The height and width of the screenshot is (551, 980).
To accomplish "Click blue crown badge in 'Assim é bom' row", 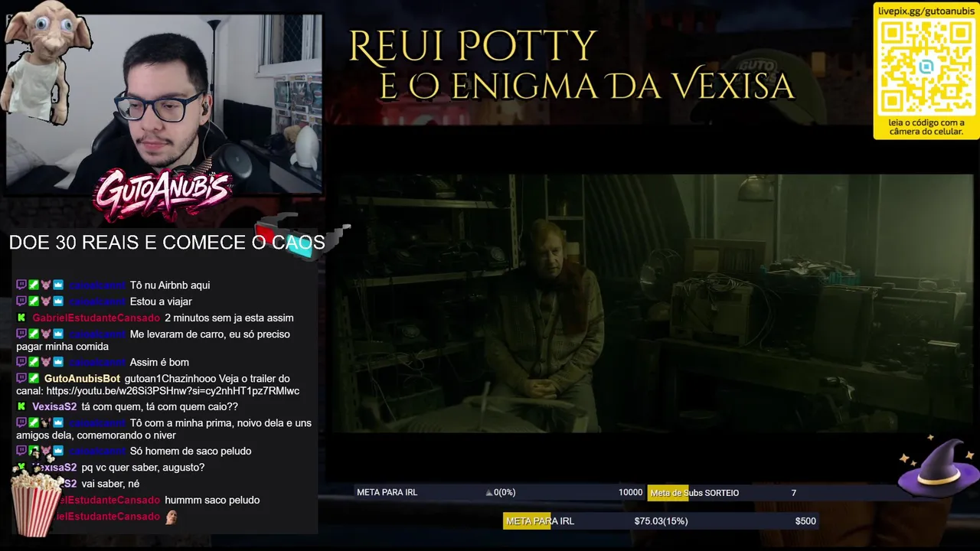I will tap(58, 362).
